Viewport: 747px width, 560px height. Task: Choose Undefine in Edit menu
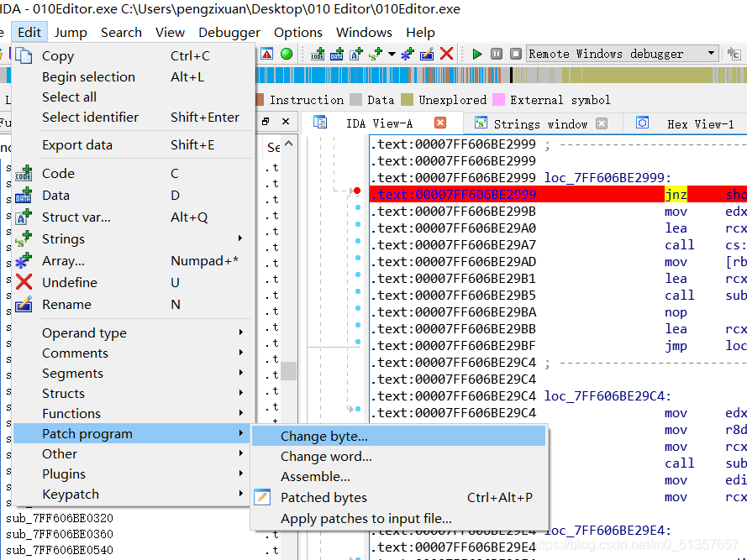tap(132, 282)
